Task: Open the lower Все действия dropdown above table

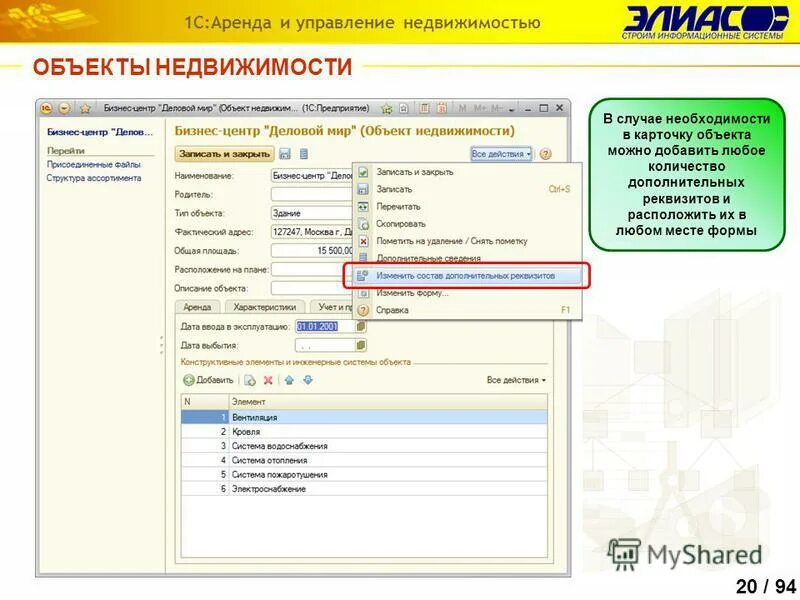Action: pos(516,380)
